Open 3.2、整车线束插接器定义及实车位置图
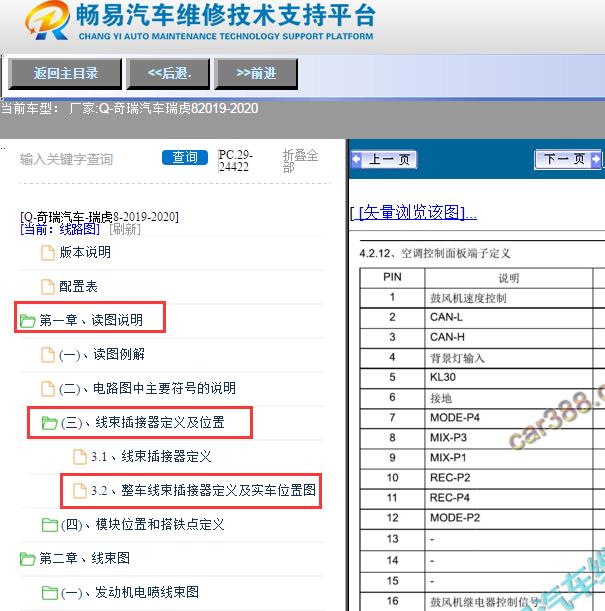 (x=203, y=490)
